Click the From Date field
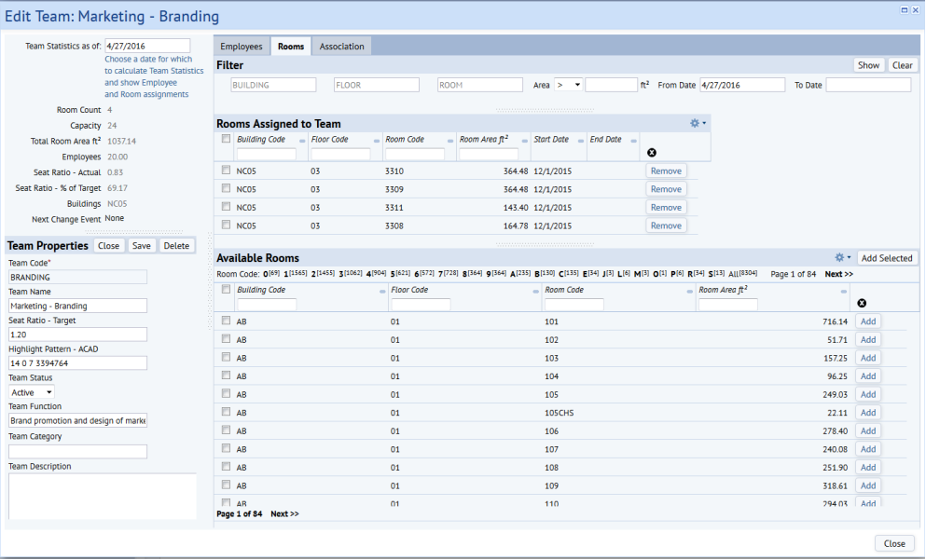The height and width of the screenshot is (560, 926). pos(742,85)
